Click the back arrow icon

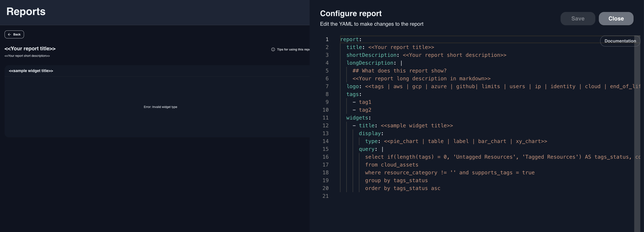9,35
